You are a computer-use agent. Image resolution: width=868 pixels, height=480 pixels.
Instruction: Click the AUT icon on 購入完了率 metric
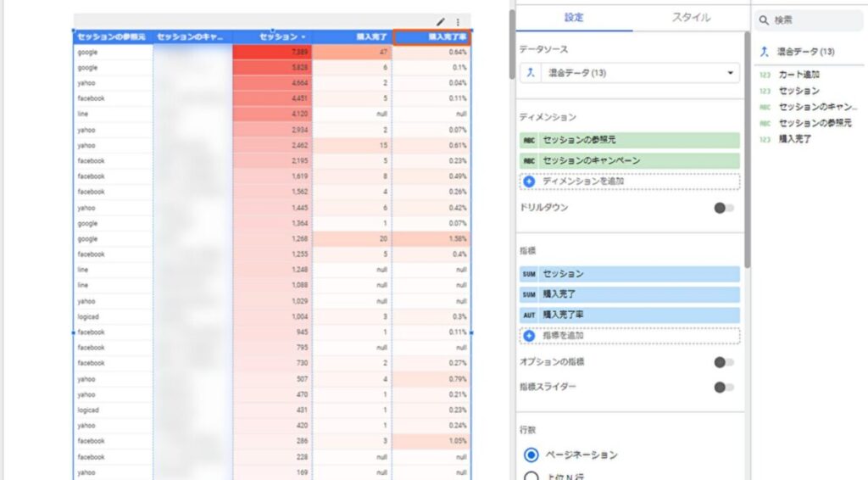click(528, 315)
